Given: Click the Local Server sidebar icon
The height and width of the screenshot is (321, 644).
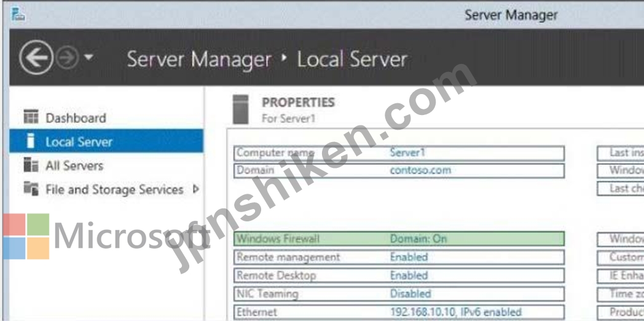Looking at the screenshot, I should pyautogui.click(x=30, y=141).
